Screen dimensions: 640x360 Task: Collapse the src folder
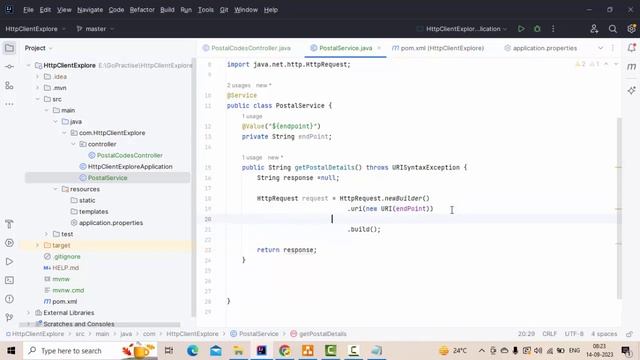38,99
